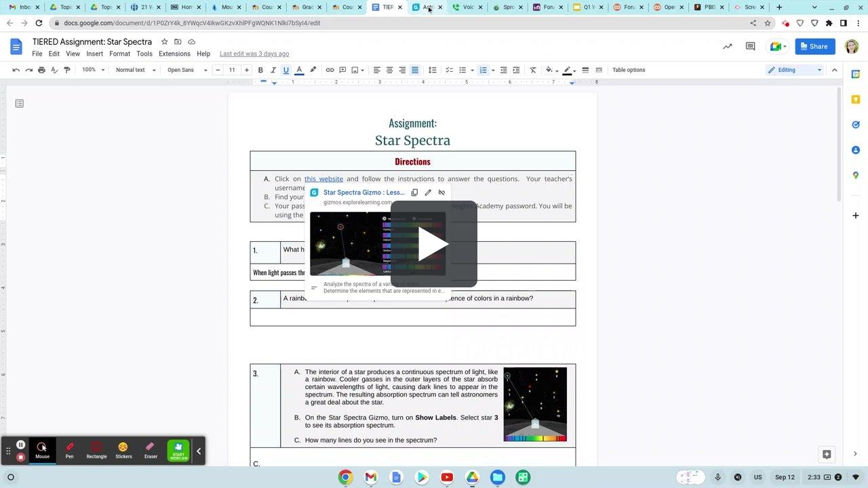Click the Share button
Image resolution: width=868 pixels, height=488 pixels.
coord(814,46)
